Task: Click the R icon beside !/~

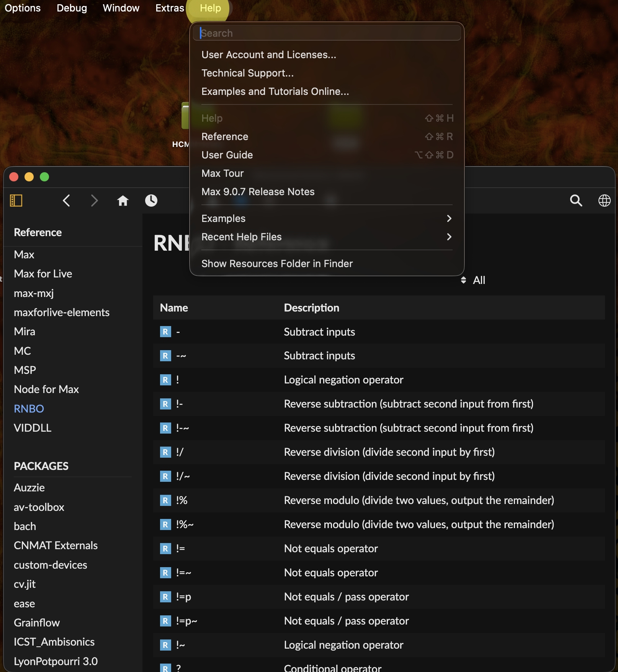Action: coord(165,476)
